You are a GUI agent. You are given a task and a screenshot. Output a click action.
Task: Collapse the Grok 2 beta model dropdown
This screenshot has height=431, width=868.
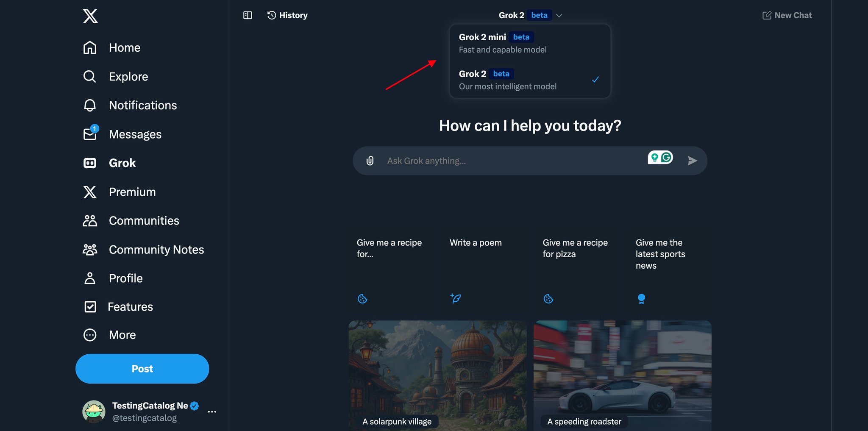coord(530,15)
